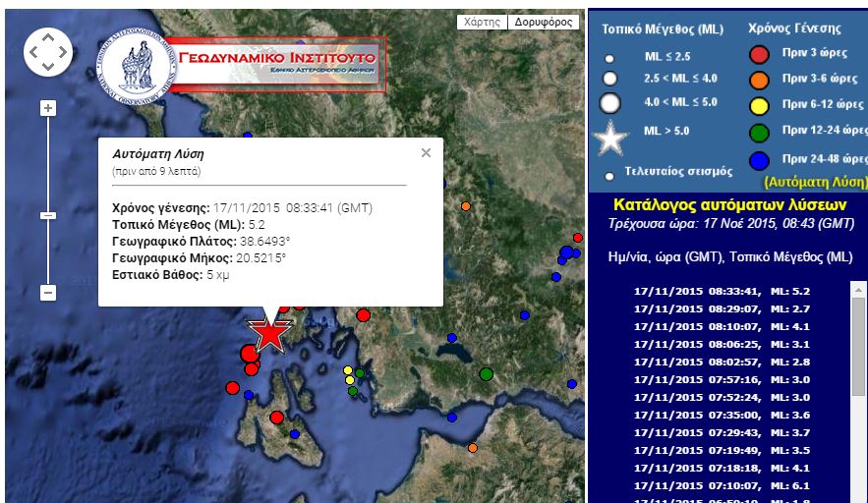Select catalog entry 07:10:07 ML 6.1

click(x=722, y=486)
